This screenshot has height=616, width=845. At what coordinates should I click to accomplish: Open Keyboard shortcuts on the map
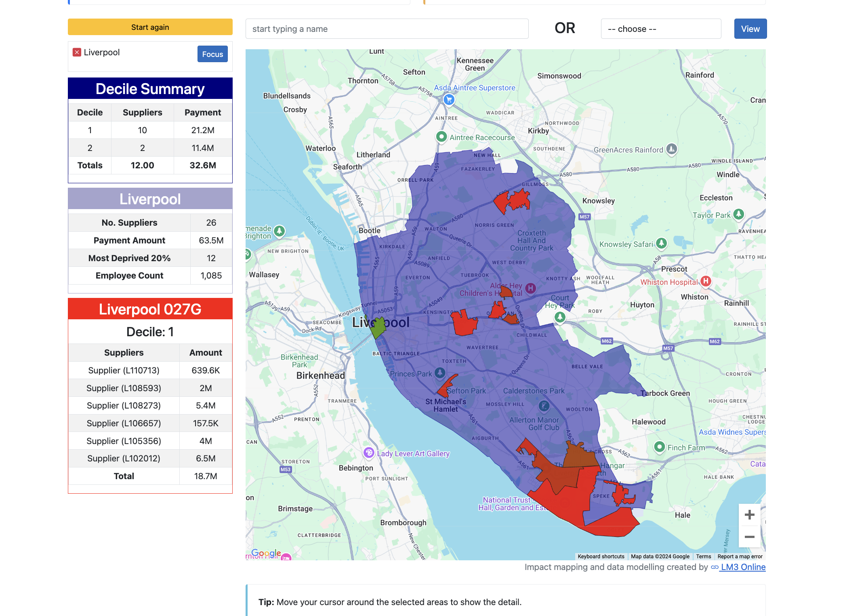pyautogui.click(x=601, y=556)
